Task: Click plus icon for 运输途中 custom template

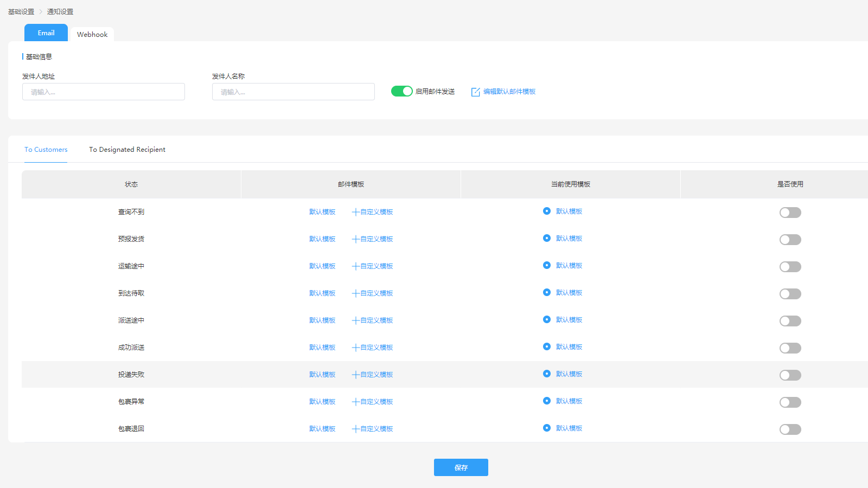Action: point(355,266)
